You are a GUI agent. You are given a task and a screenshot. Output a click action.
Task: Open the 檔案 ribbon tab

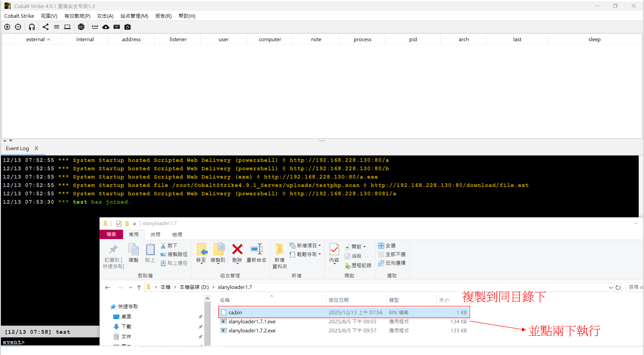[111, 234]
